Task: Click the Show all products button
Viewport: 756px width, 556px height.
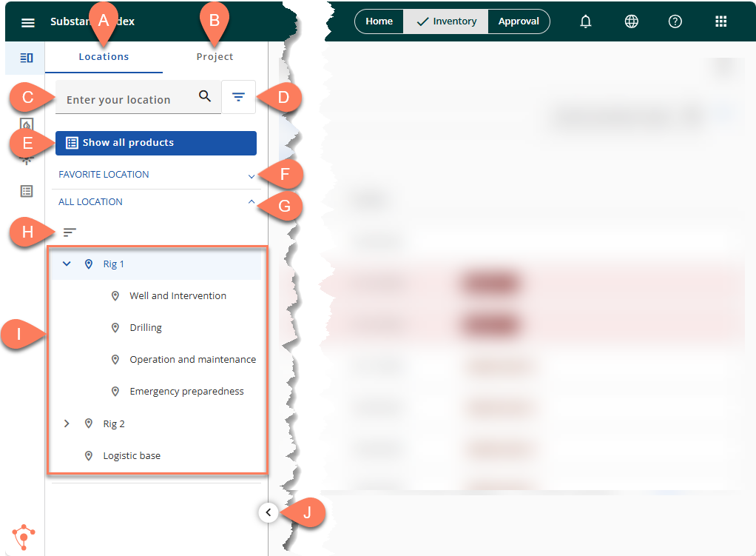Action: click(156, 143)
